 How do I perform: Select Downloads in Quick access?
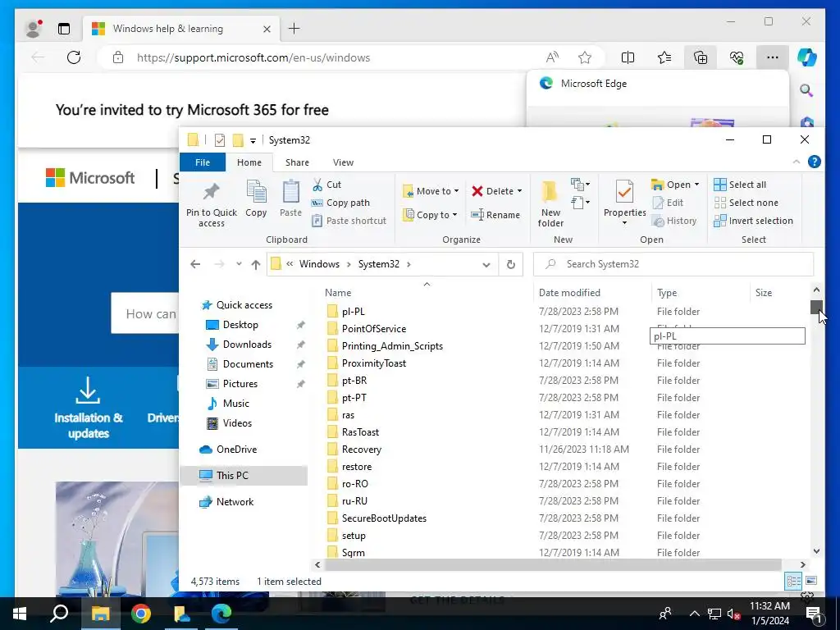247,345
